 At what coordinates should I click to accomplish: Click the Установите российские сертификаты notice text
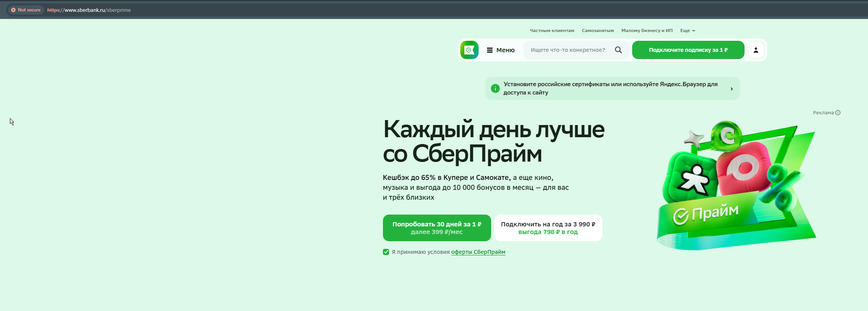(610, 88)
